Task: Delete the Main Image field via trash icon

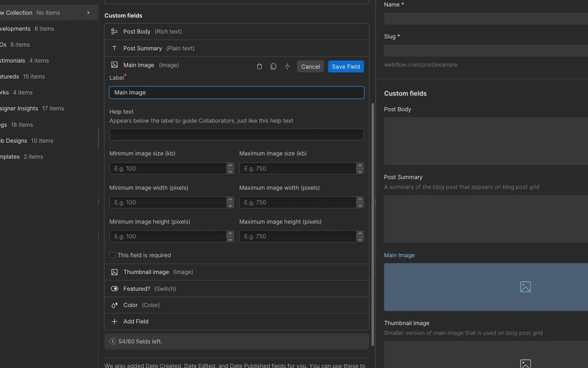Action: click(x=259, y=67)
